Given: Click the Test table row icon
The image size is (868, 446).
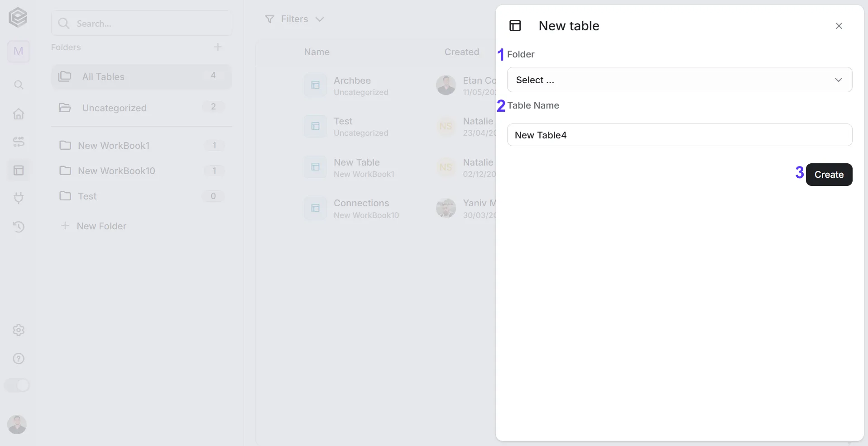Looking at the screenshot, I should tap(315, 126).
